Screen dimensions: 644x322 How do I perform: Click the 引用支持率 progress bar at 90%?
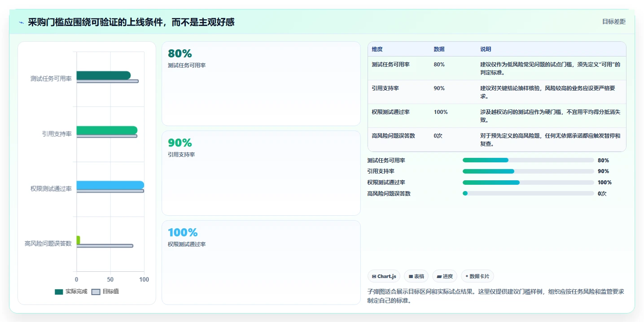tap(528, 171)
